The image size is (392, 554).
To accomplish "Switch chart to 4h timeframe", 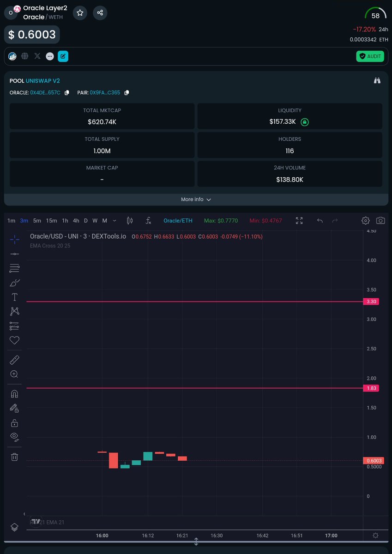I will click(x=76, y=221).
